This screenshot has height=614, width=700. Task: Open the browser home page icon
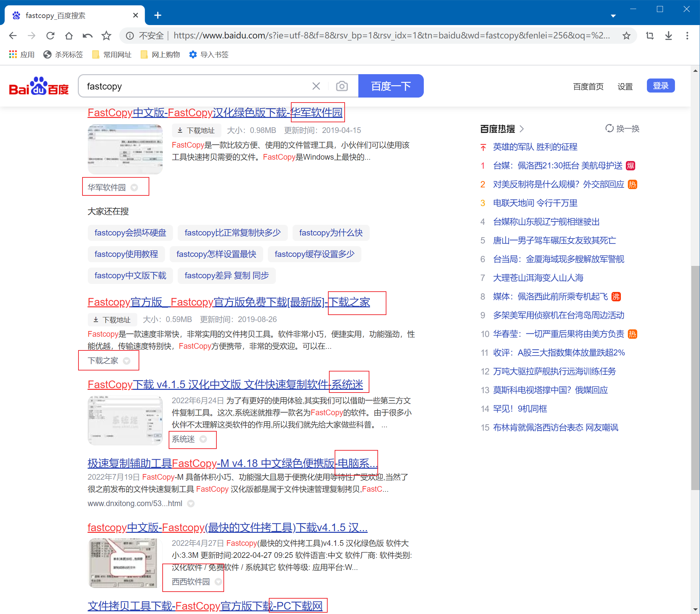69,35
